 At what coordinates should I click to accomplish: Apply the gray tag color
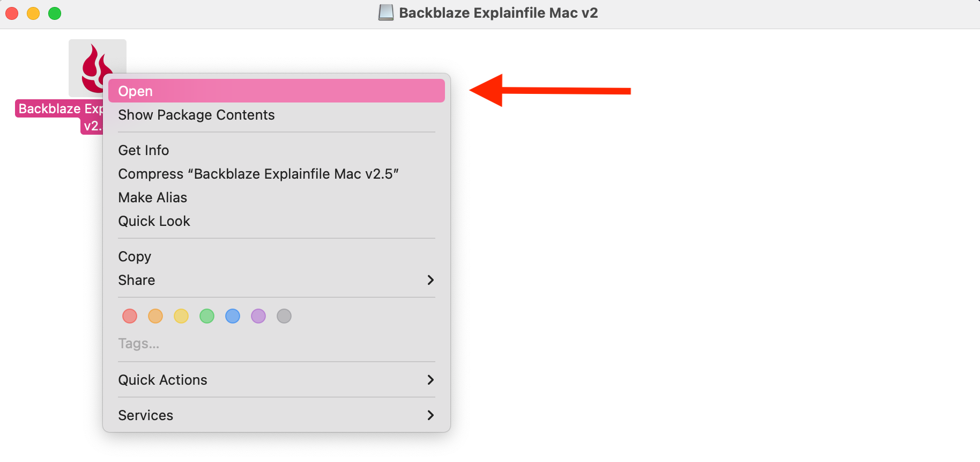click(284, 316)
